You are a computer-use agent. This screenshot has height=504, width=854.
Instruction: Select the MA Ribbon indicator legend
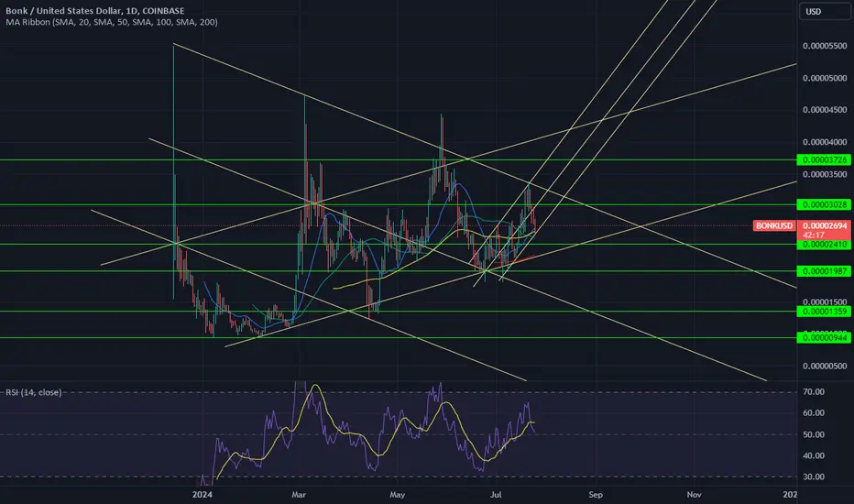coord(112,22)
